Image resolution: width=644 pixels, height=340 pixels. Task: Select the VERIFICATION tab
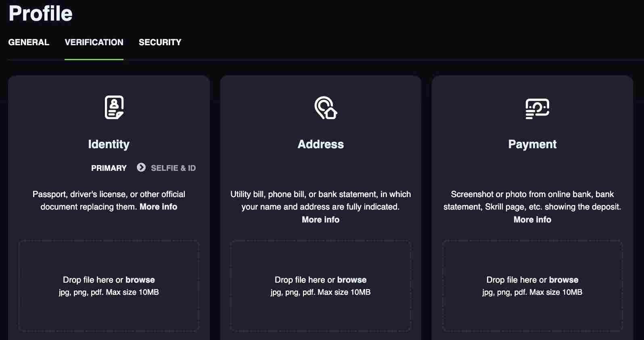94,42
